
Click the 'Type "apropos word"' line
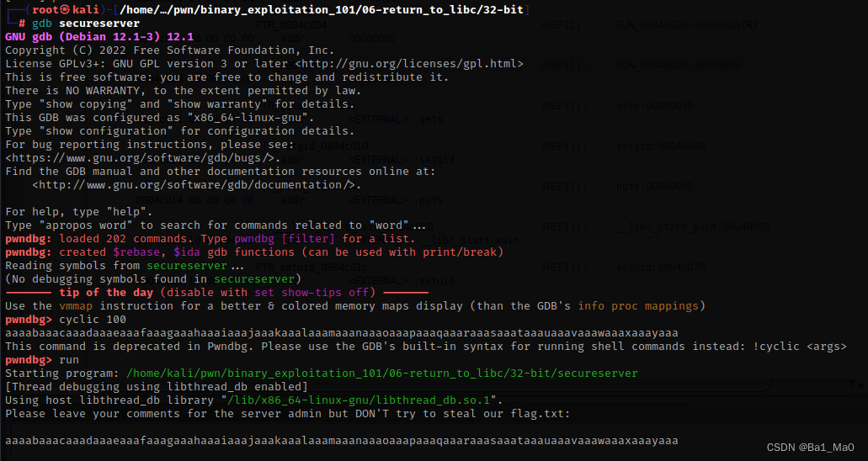[x=216, y=225]
